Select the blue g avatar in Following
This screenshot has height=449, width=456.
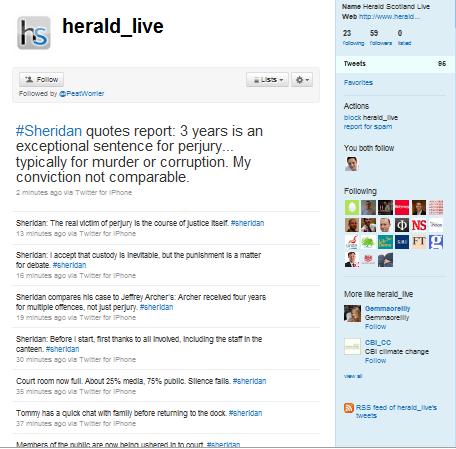pos(436,242)
